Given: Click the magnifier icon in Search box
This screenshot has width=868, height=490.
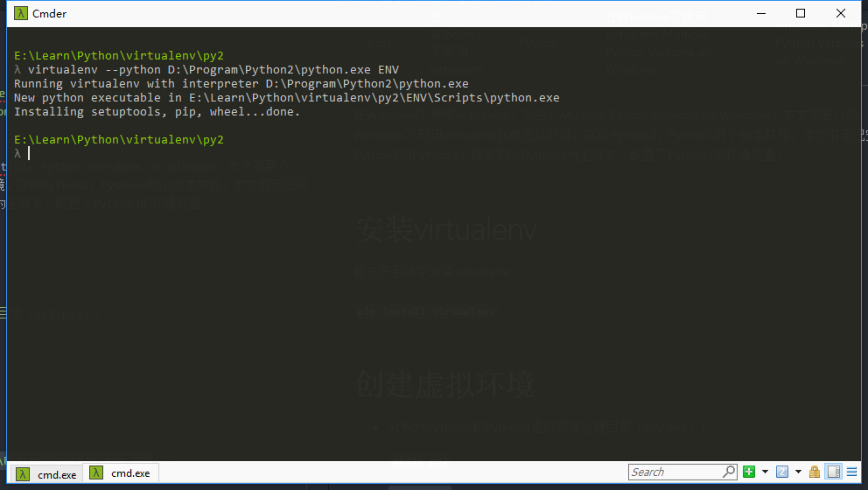Looking at the screenshot, I should pos(729,472).
